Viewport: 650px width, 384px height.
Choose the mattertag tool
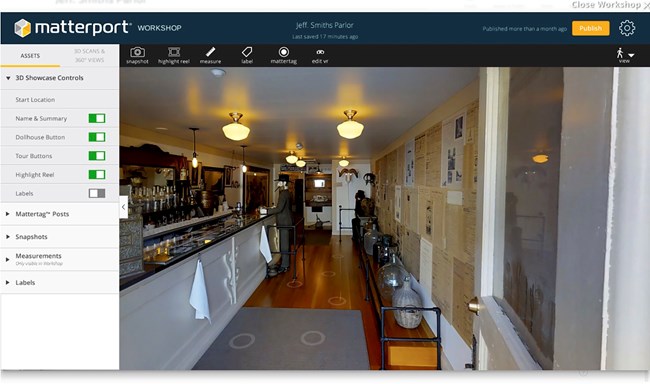[284, 56]
